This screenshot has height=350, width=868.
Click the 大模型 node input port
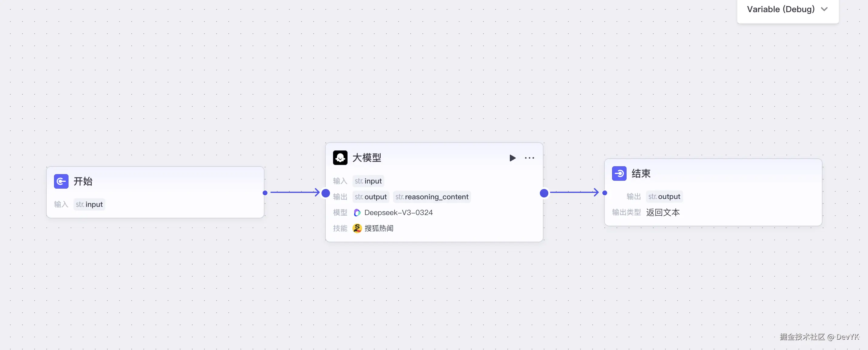pos(325,193)
